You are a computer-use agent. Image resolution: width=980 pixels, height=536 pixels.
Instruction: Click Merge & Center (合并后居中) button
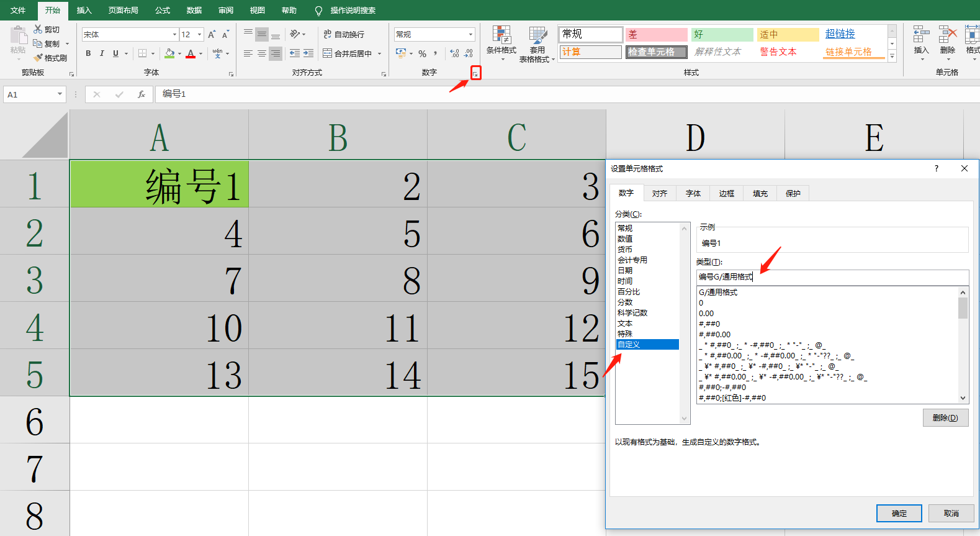[347, 53]
